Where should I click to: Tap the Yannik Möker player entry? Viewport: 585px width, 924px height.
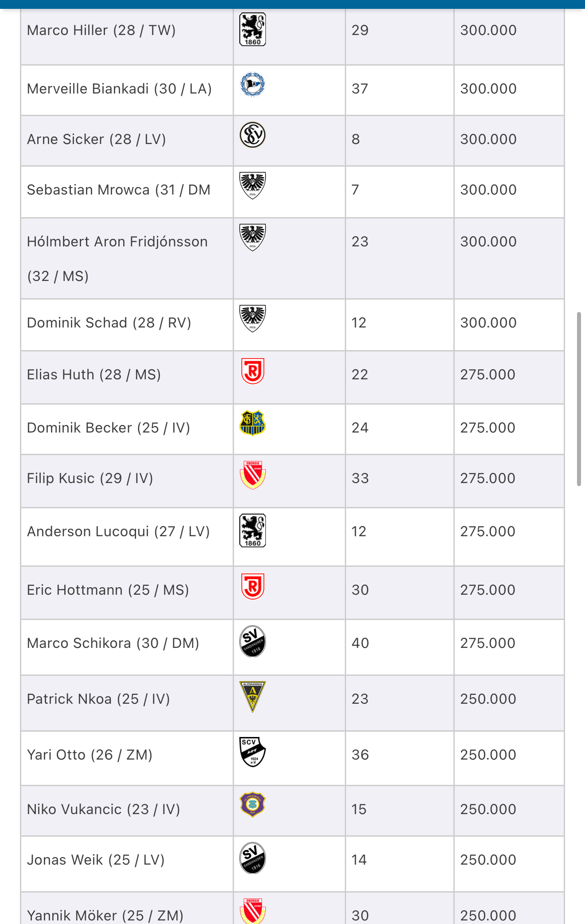tap(105, 915)
